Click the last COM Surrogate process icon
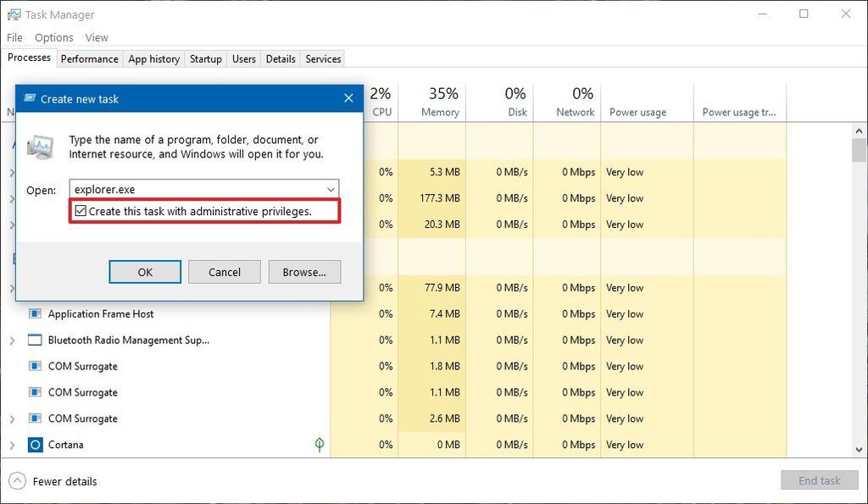Image resolution: width=868 pixels, height=504 pixels. (35, 418)
